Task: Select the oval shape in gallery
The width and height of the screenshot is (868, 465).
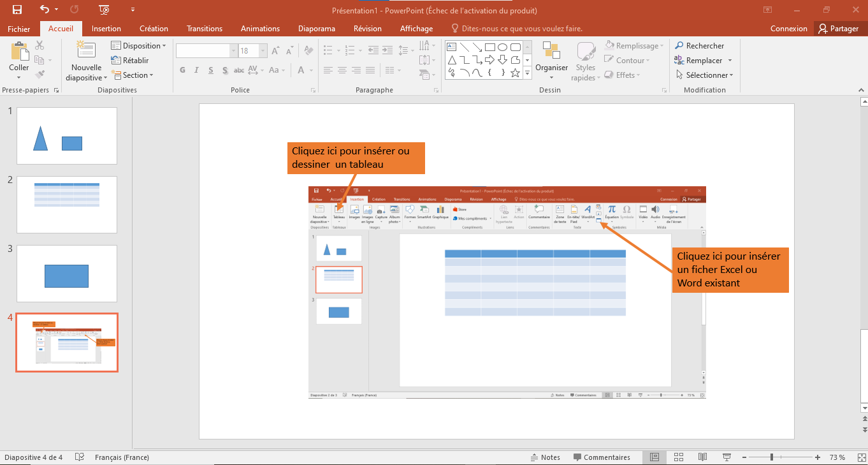Action: coord(502,47)
